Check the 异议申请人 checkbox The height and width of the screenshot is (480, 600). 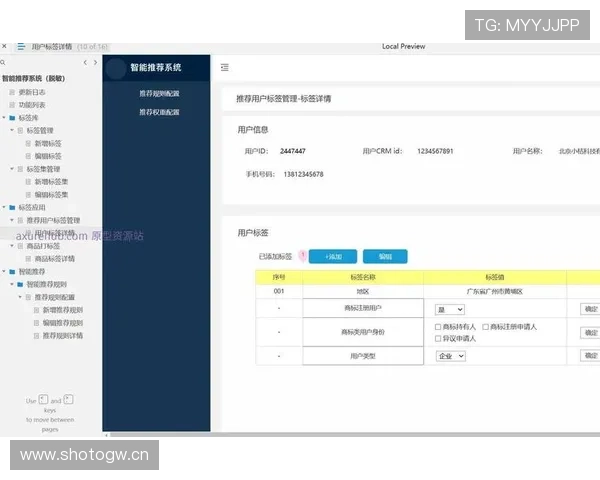[438, 338]
